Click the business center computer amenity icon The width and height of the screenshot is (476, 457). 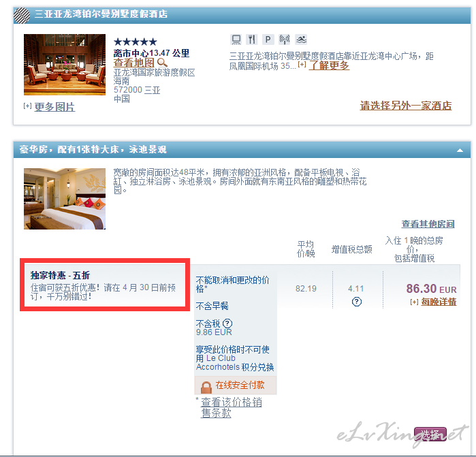[x=236, y=40]
